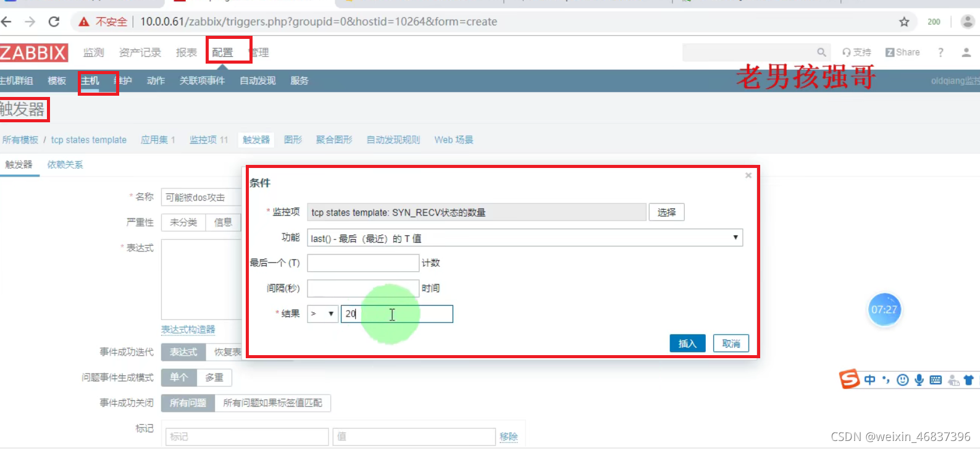Open help question mark icon
The image size is (980, 449).
(x=940, y=52)
